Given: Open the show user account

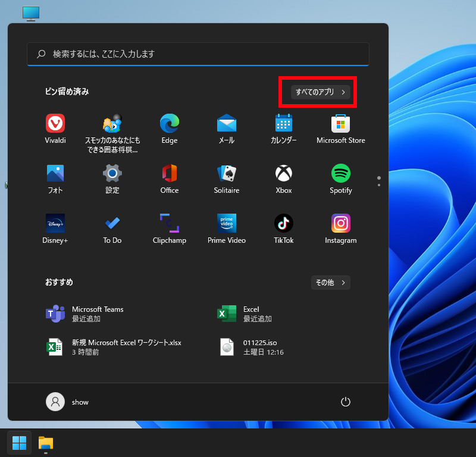Looking at the screenshot, I should coord(67,402).
